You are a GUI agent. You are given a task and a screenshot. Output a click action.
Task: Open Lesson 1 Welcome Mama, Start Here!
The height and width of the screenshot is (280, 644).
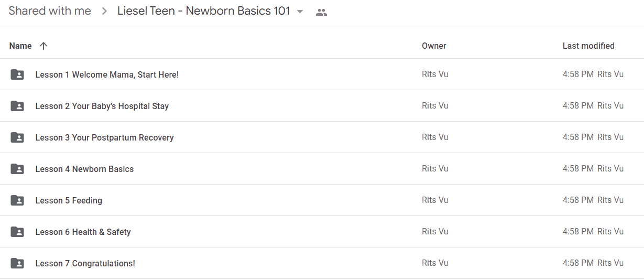point(107,74)
